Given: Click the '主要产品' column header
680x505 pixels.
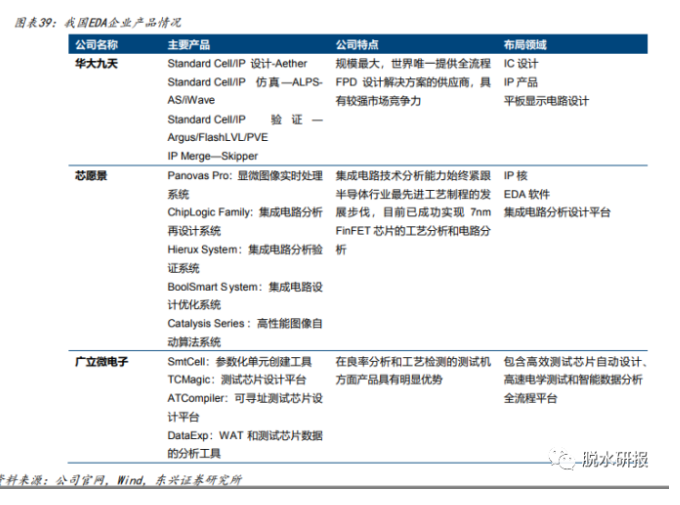Looking at the screenshot, I should [x=189, y=45].
